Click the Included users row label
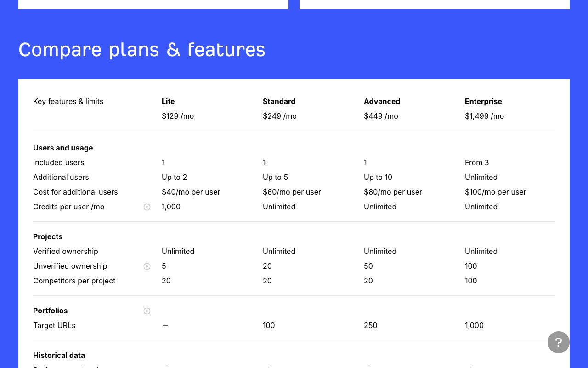Screen dimensions: 588x368 (58, 162)
